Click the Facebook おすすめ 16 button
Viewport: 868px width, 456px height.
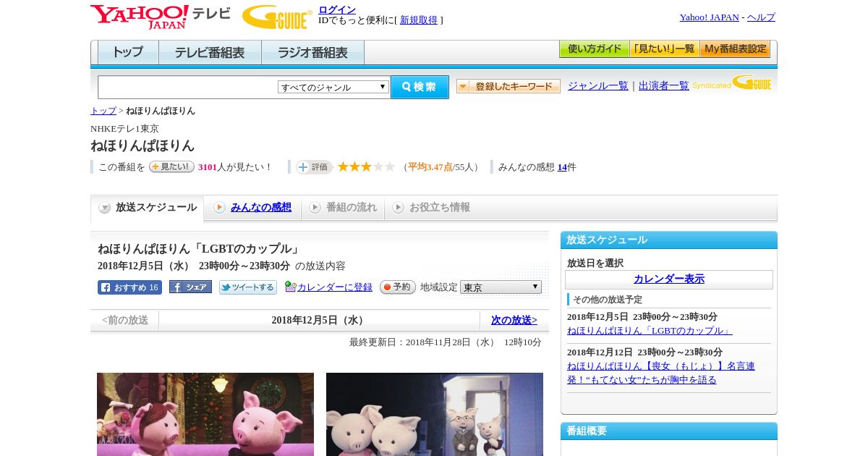coord(129,287)
